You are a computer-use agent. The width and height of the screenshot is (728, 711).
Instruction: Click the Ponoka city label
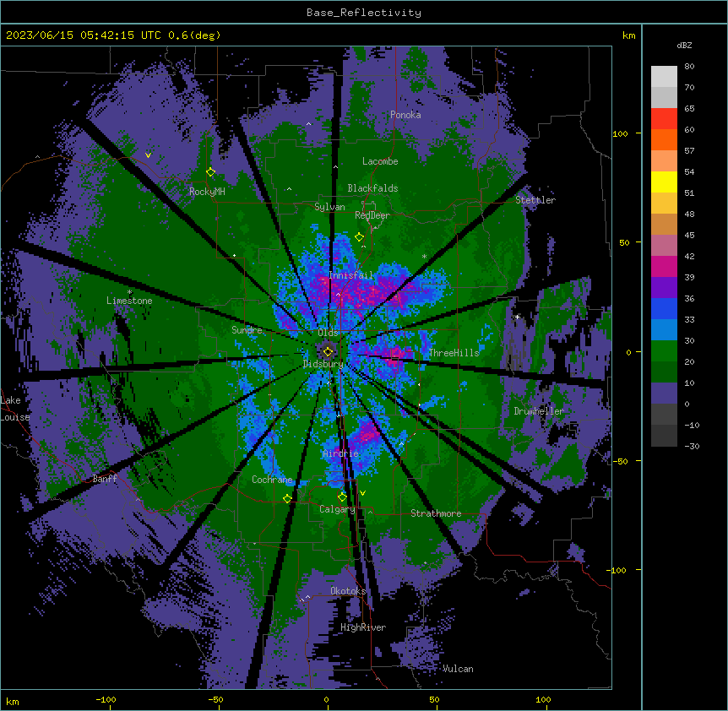click(x=405, y=115)
